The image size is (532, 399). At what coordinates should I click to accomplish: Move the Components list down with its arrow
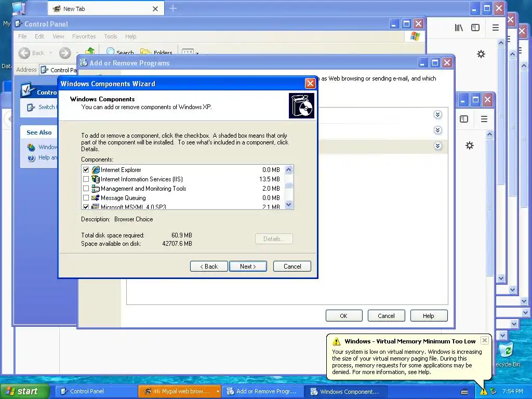point(289,205)
